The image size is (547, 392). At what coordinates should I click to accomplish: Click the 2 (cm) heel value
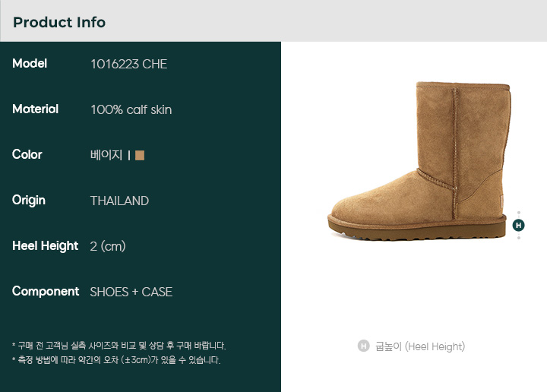click(108, 247)
